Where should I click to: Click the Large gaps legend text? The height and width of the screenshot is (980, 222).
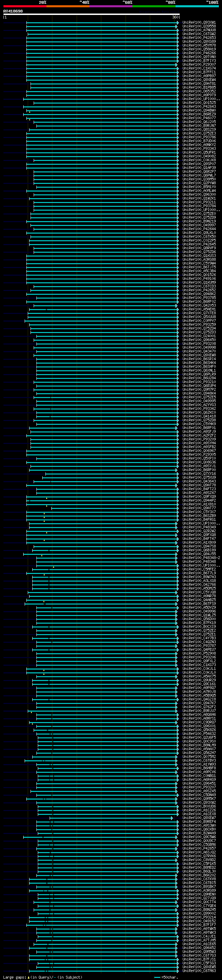[x=43, y=977]
